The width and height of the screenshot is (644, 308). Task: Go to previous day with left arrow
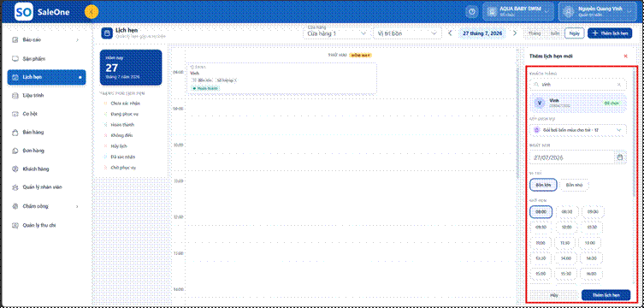point(450,33)
